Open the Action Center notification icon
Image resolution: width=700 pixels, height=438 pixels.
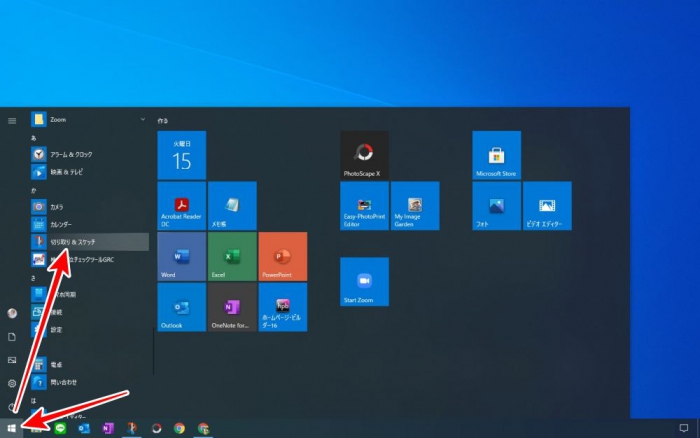point(683,428)
